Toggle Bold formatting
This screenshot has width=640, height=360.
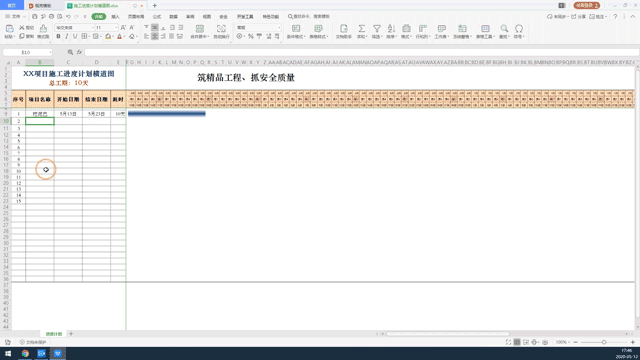pos(58,36)
